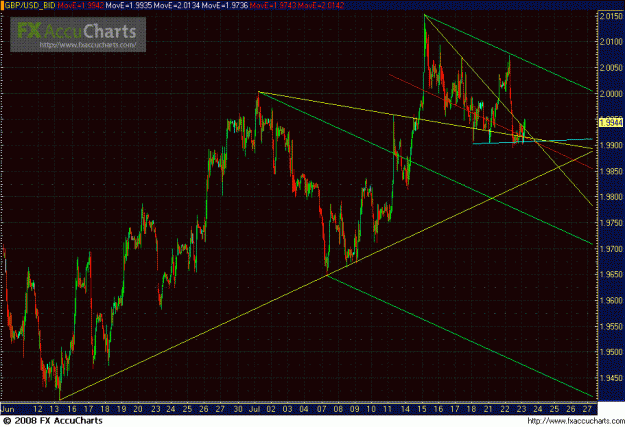This screenshot has width=625, height=427.
Task: Click the 2.0000 price axis label
Action: point(611,94)
